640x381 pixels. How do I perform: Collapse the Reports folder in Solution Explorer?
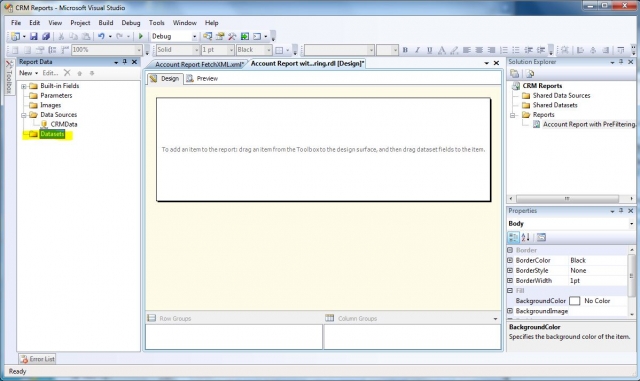coord(513,115)
